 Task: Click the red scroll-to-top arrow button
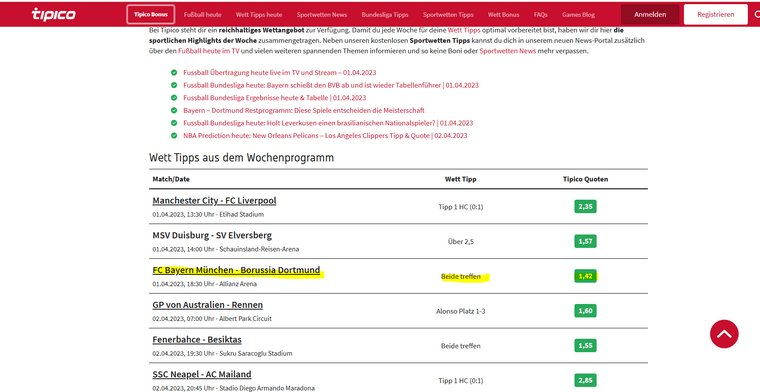coord(724,334)
